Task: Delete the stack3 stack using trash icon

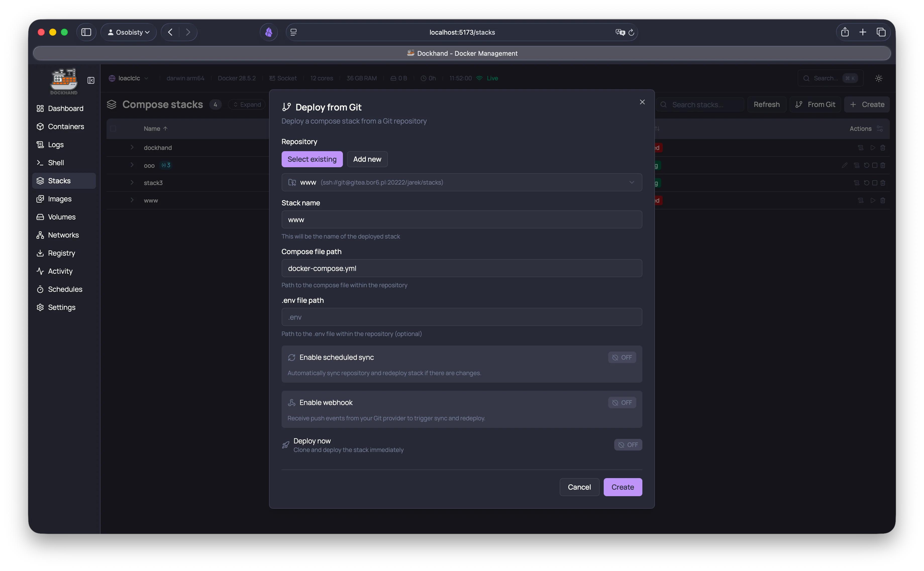Action: 883,183
